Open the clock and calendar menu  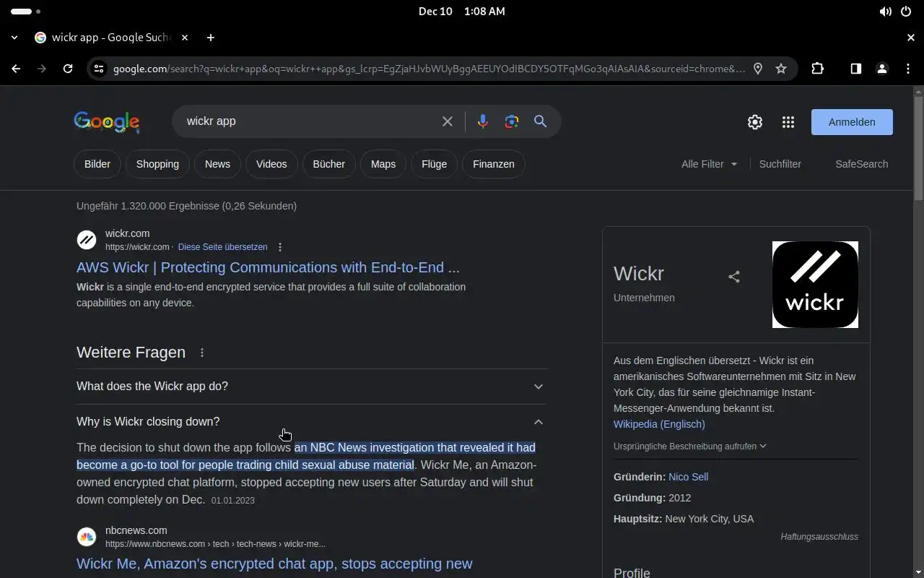462,12
